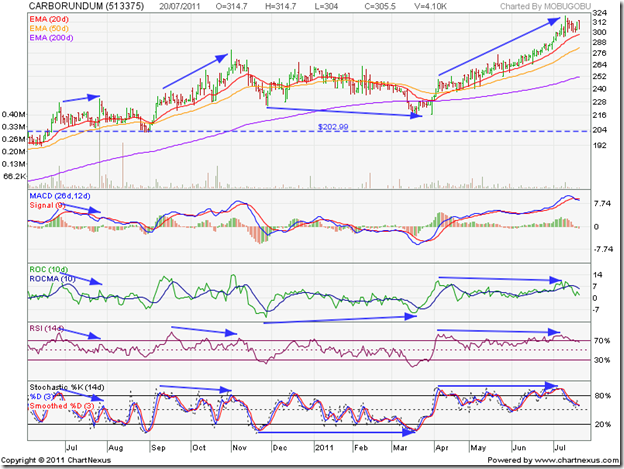Click the 20% stochastic level label
The width and height of the screenshot is (624, 469).
603,424
